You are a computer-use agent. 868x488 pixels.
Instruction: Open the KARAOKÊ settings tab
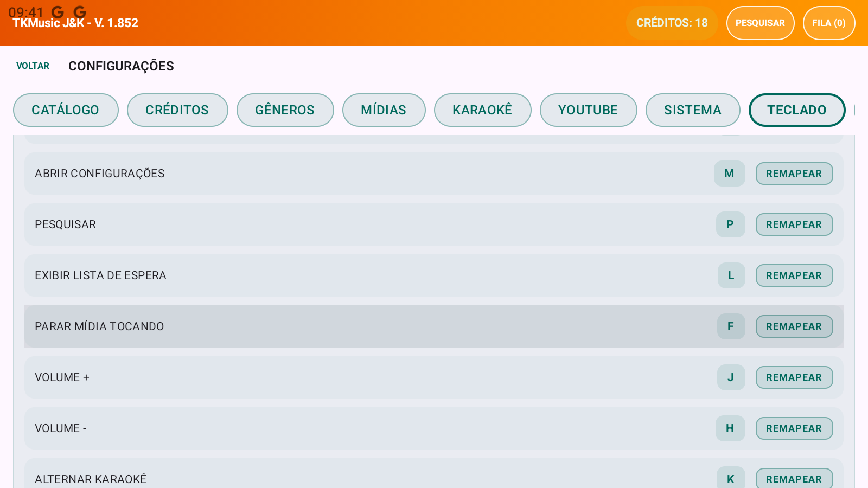pyautogui.click(x=482, y=110)
